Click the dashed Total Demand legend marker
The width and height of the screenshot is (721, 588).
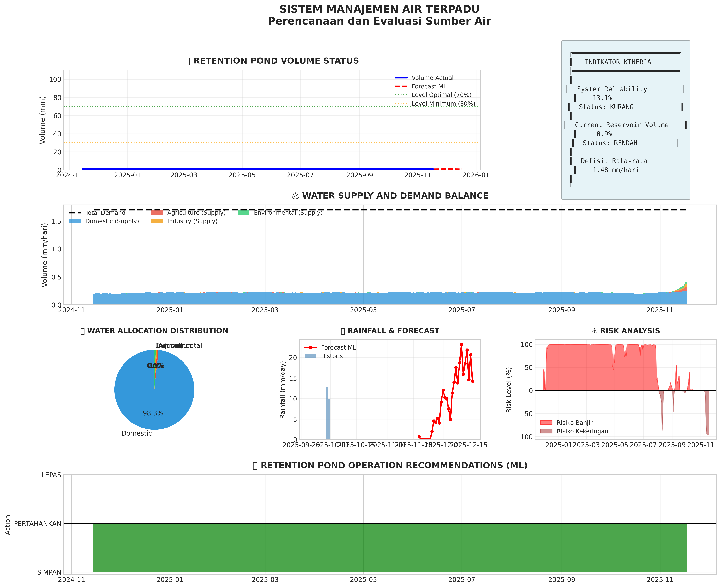tap(75, 213)
